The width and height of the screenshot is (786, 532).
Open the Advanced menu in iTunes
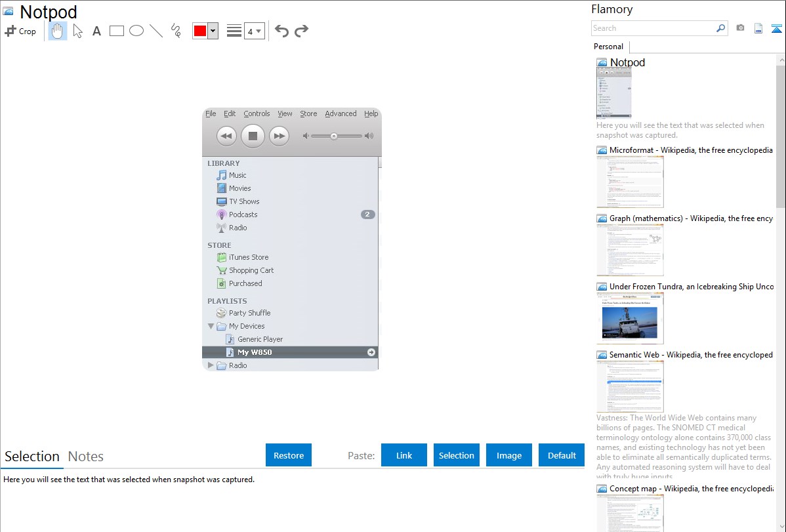[341, 114]
